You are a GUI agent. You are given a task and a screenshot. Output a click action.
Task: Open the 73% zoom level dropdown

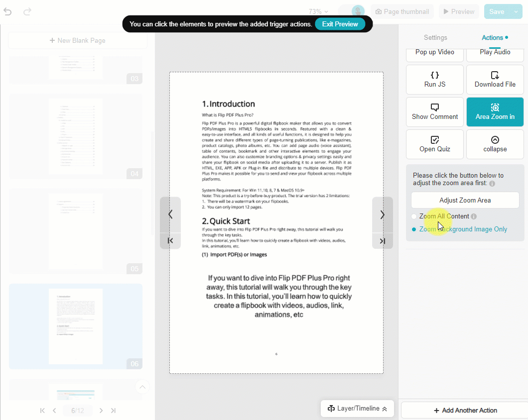[318, 12]
